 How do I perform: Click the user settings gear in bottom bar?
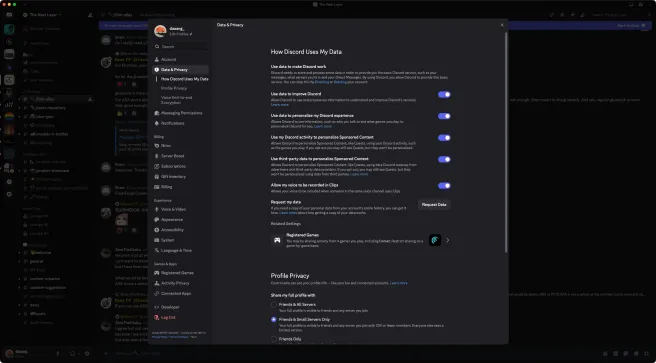tap(87, 354)
